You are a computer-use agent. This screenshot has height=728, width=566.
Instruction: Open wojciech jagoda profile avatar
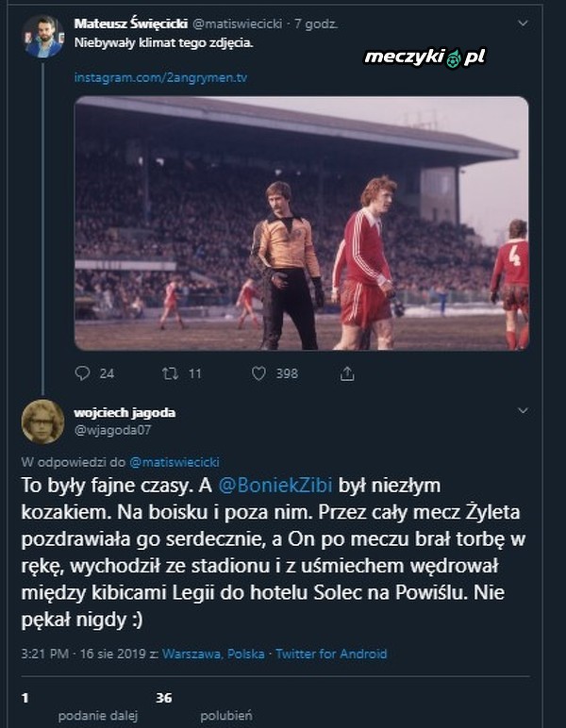coord(43,421)
